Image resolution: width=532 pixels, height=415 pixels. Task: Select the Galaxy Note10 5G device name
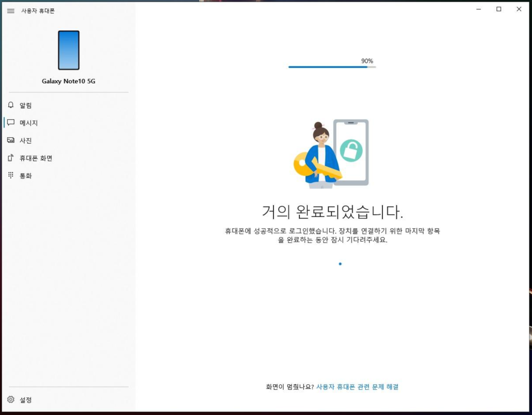[69, 81]
